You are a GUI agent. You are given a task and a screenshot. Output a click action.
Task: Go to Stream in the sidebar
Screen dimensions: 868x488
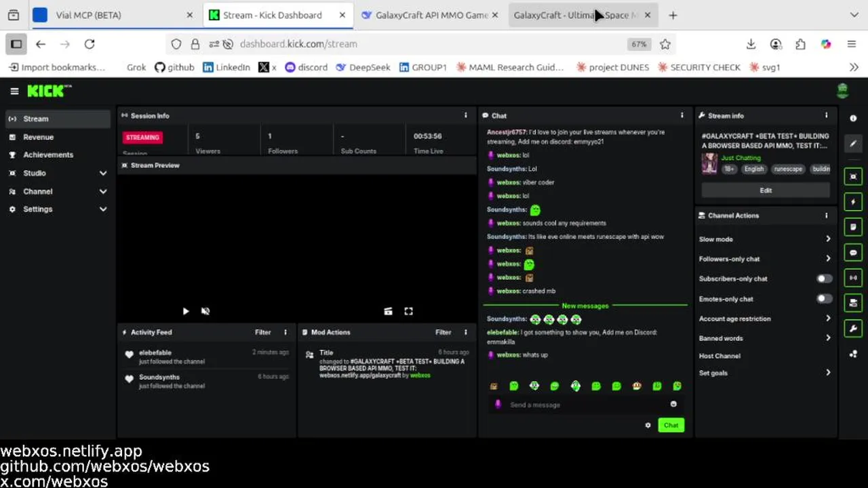coord(57,119)
